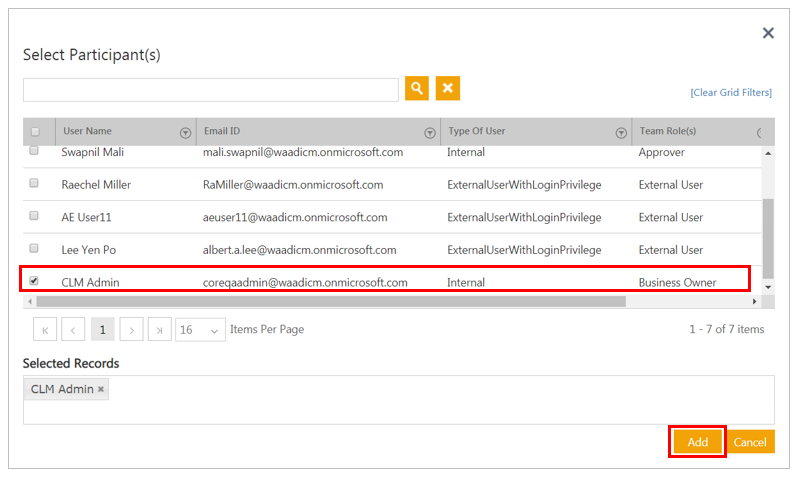Click the Add button
The width and height of the screenshot is (802, 480).
pos(697,442)
